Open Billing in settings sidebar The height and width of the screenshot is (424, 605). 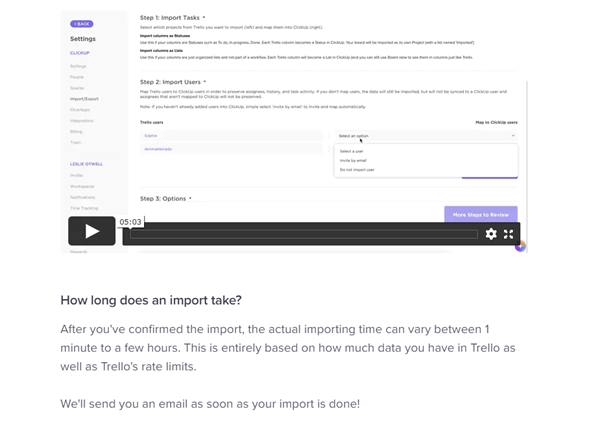point(77,131)
